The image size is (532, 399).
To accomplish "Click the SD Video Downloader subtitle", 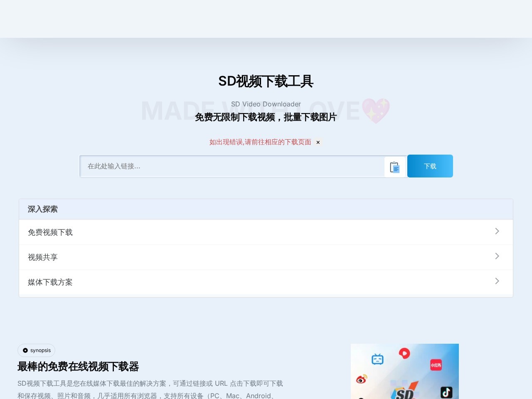I will coord(266,104).
